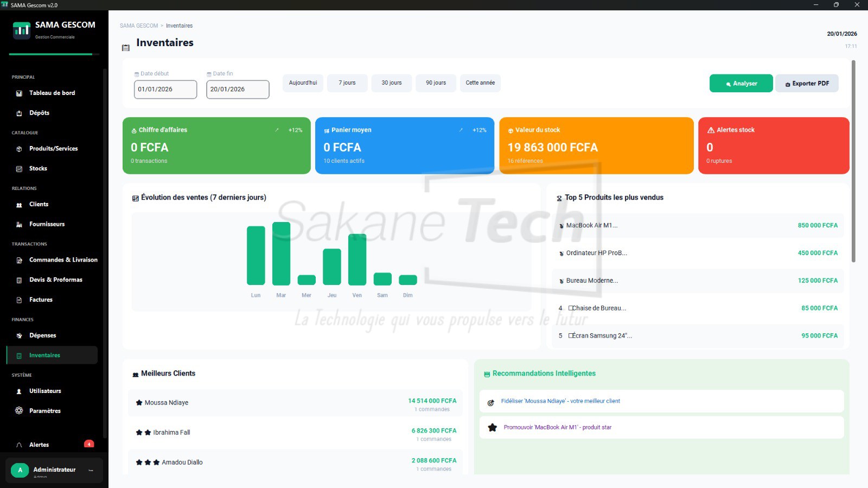Click the SAMA GESCOM logo icon
This screenshot has height=488, width=868.
pyautogui.click(x=22, y=30)
